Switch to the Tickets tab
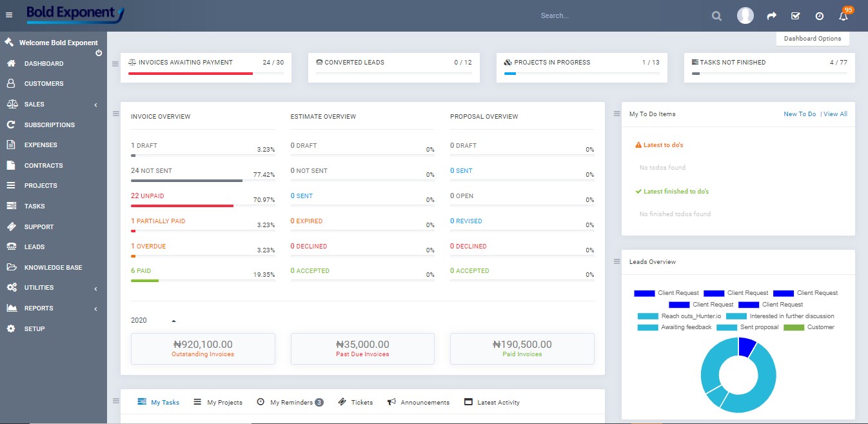 point(355,402)
